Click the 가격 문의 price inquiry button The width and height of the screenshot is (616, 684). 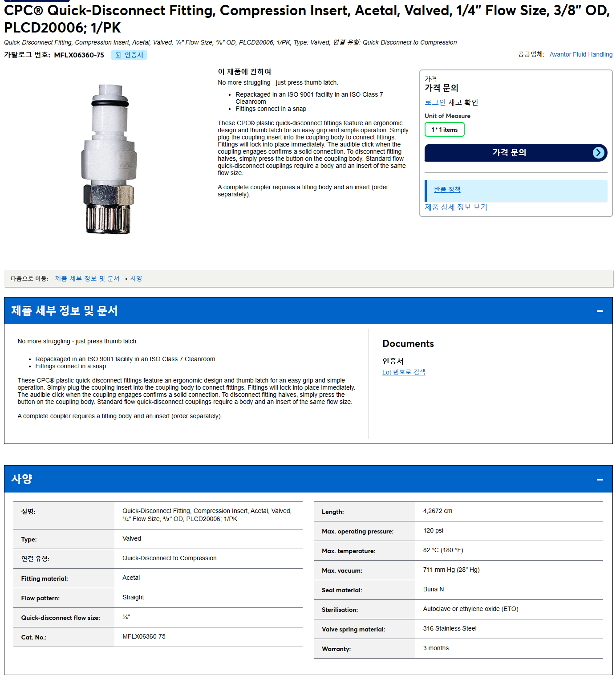[x=516, y=153]
